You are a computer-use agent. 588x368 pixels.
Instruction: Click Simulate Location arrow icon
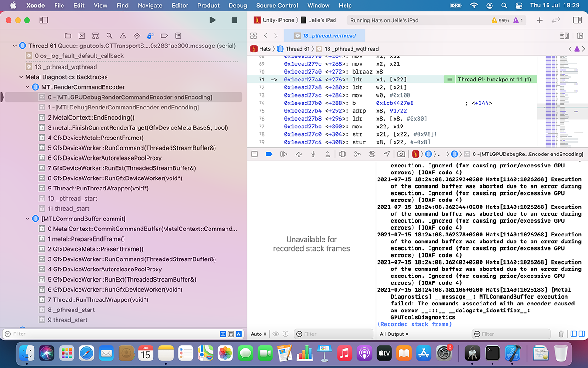click(x=386, y=154)
